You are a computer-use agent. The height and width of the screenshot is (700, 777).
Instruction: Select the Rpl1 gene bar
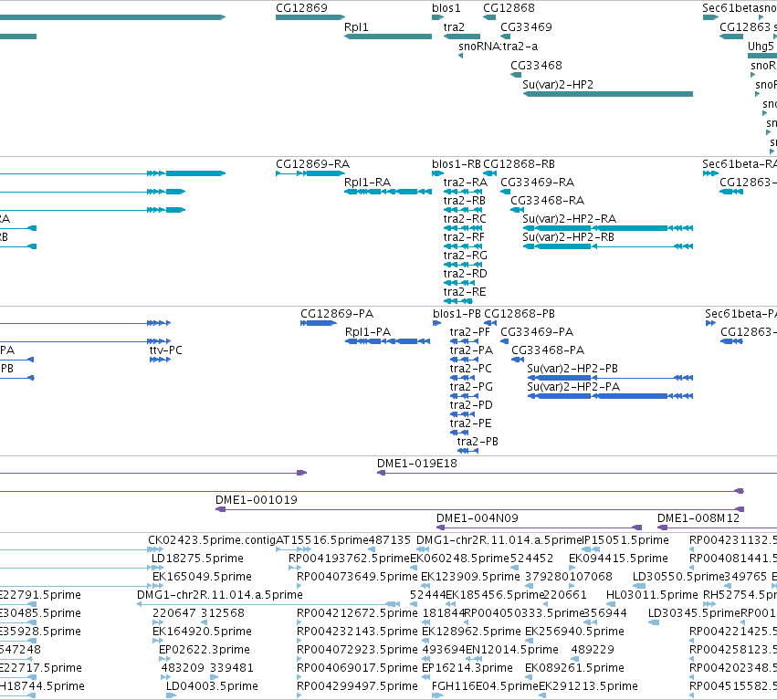[388, 37]
